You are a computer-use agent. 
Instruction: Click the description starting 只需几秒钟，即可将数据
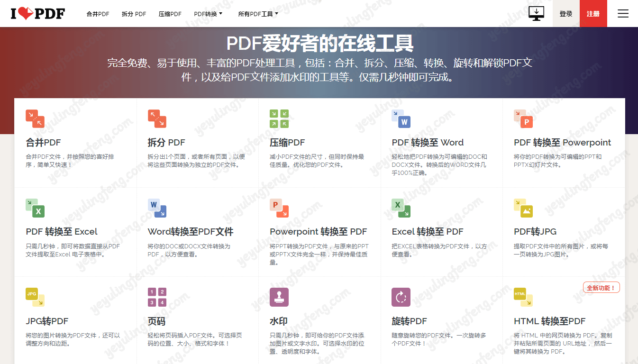coord(73,250)
